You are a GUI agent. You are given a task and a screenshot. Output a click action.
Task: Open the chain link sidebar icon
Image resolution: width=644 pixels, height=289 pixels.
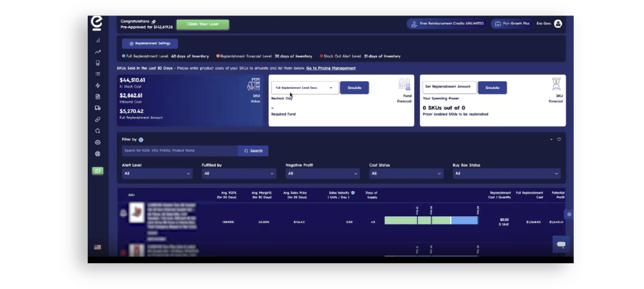[x=98, y=120]
